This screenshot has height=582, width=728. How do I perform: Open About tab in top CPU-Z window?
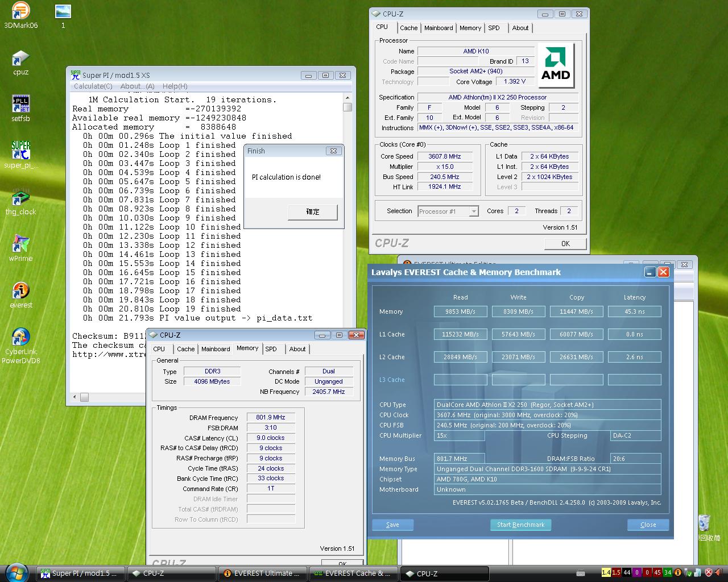click(520, 28)
